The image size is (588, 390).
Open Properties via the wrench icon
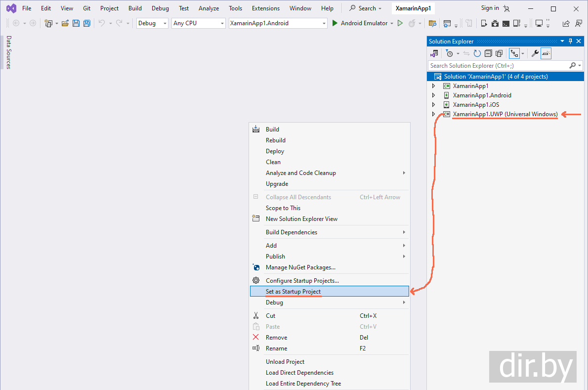535,53
